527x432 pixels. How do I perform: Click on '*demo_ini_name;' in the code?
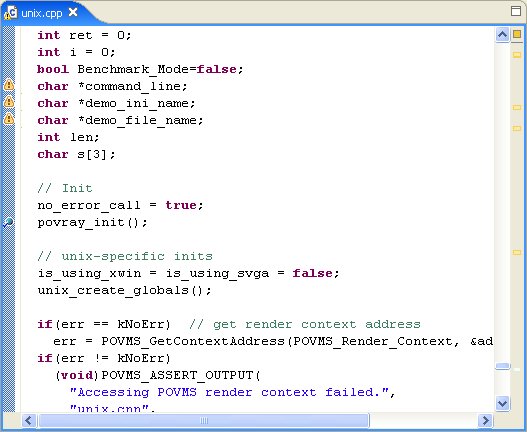pyautogui.click(x=137, y=103)
